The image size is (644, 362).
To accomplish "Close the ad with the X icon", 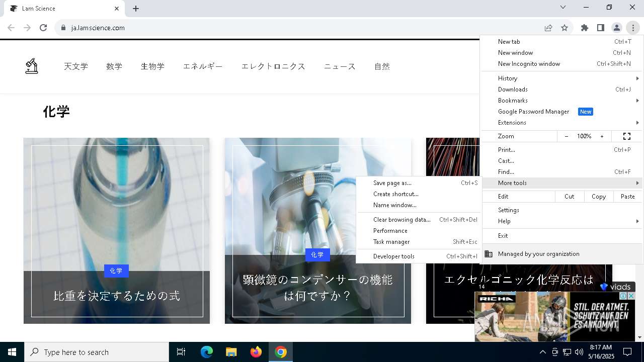I will (631, 296).
